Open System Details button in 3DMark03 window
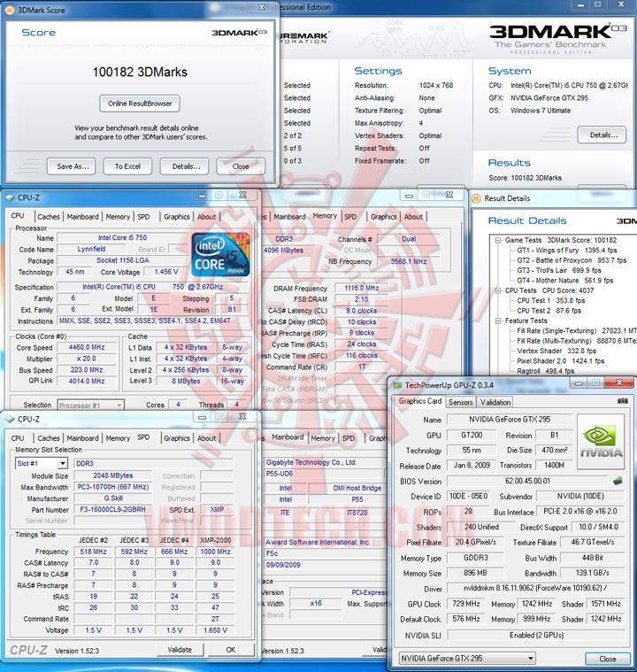Screen dimensions: 637x672 pos(602,135)
